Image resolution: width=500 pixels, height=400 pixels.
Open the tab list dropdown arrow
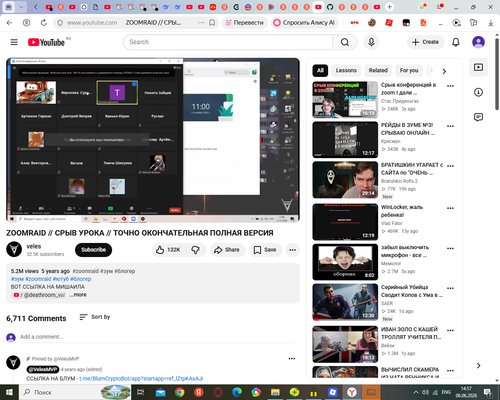tap(21, 7)
